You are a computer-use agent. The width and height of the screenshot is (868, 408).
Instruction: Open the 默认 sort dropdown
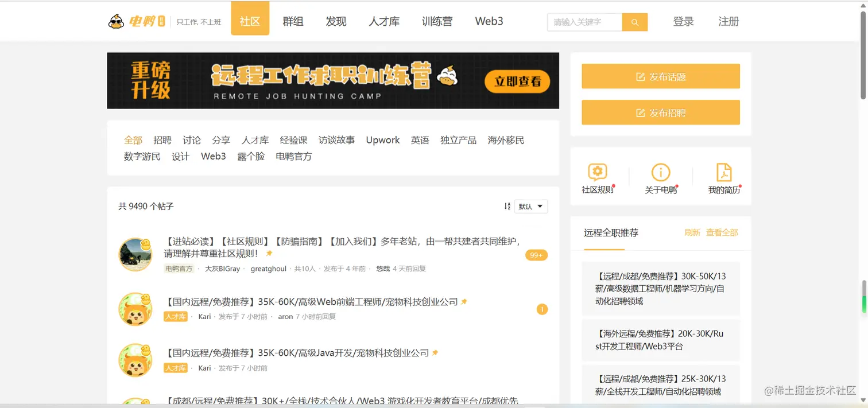coord(531,207)
